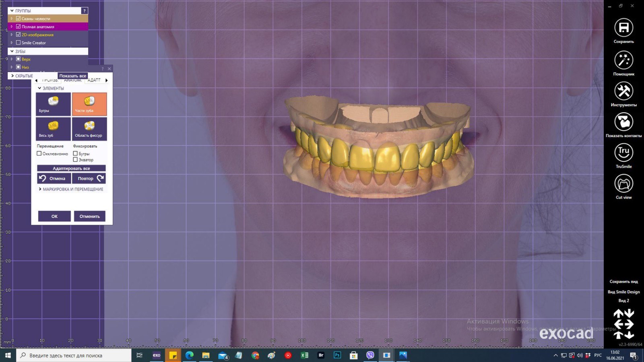
Task: Click Показать контакты icon
Action: pyautogui.click(x=623, y=122)
